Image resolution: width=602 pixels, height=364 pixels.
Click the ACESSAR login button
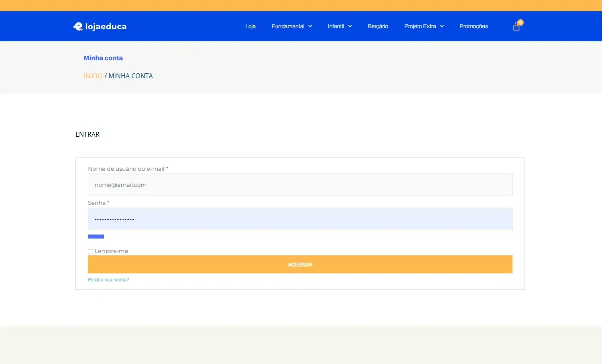coord(300,265)
